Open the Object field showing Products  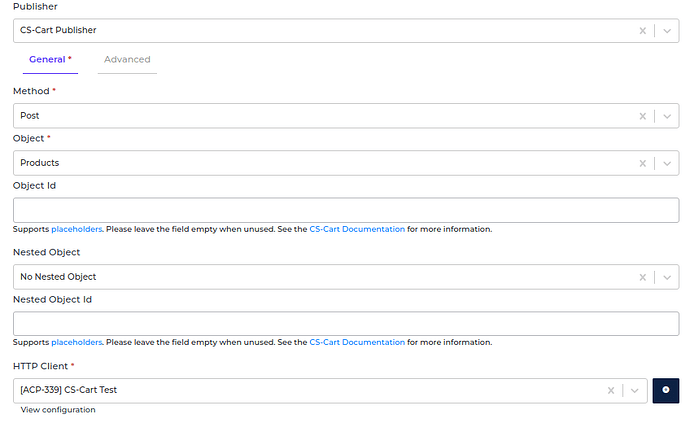346,163
